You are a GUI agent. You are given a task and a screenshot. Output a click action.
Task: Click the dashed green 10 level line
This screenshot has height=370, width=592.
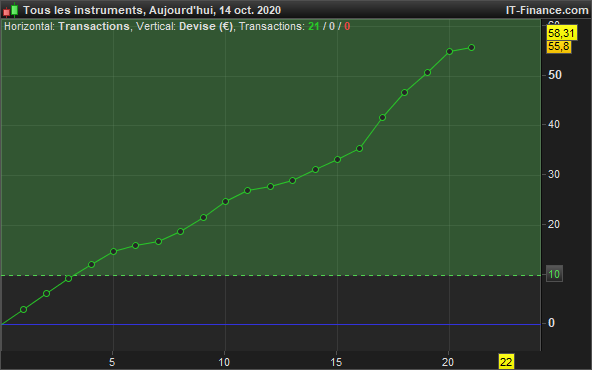[270, 276]
